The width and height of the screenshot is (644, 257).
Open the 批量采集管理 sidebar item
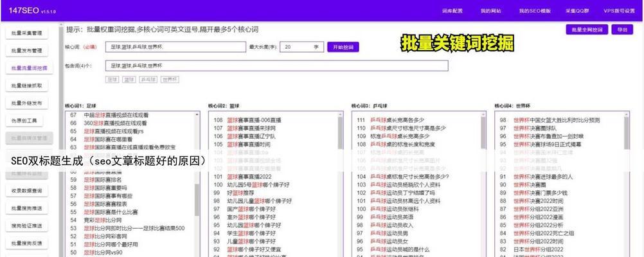(x=27, y=33)
